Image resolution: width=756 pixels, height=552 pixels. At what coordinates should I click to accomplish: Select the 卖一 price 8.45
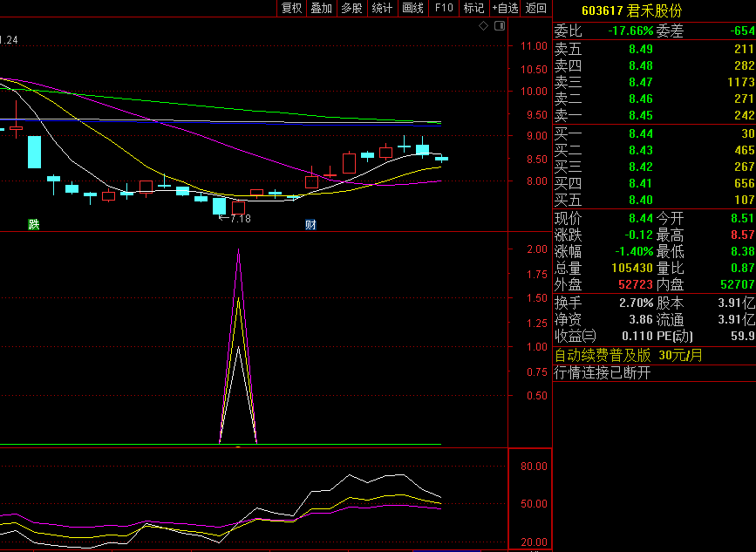tap(641, 115)
